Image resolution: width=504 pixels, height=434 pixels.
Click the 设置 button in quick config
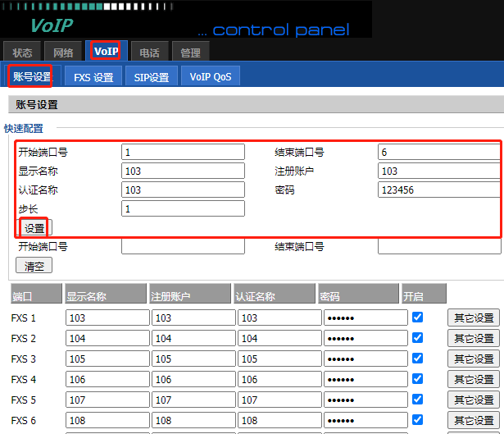click(x=34, y=228)
